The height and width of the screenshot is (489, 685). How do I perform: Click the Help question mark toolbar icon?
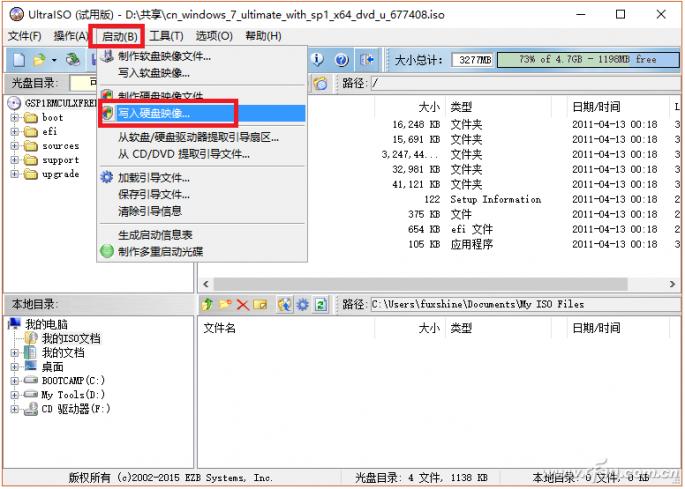click(x=342, y=59)
